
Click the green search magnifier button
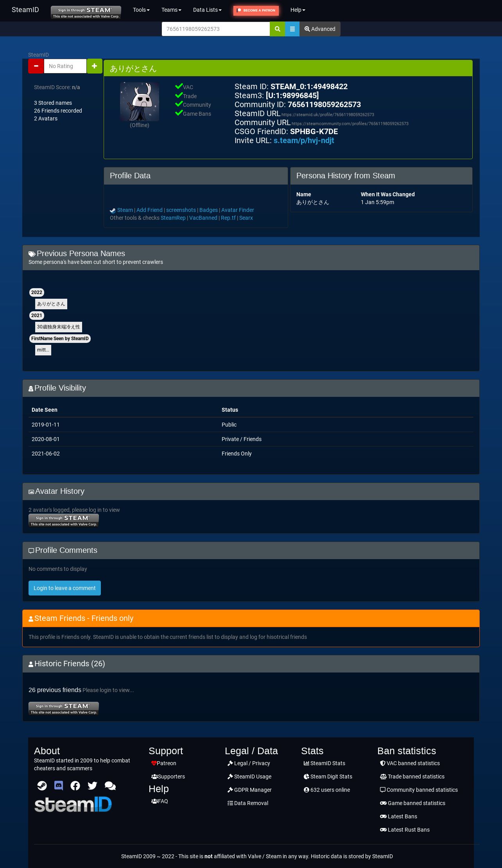(277, 29)
